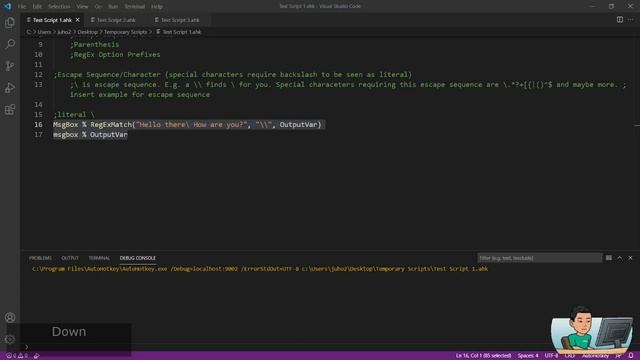Change file encoding UTF-8
The width and height of the screenshot is (640, 360).
tap(551, 356)
